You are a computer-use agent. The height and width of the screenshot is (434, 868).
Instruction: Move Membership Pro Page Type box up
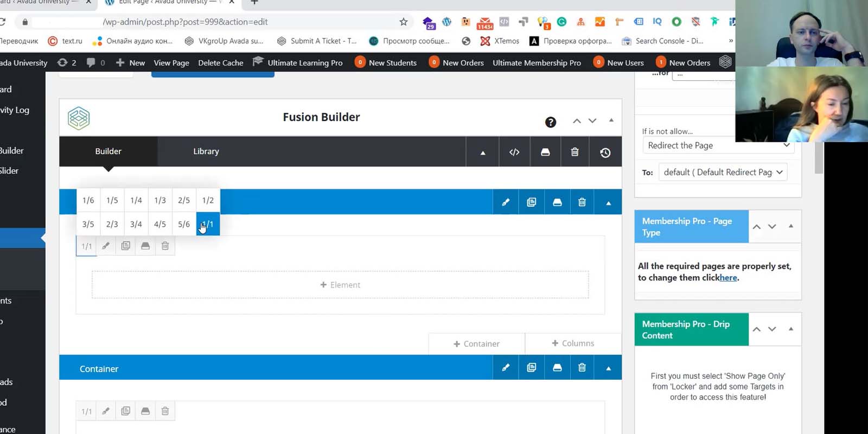[x=757, y=226]
